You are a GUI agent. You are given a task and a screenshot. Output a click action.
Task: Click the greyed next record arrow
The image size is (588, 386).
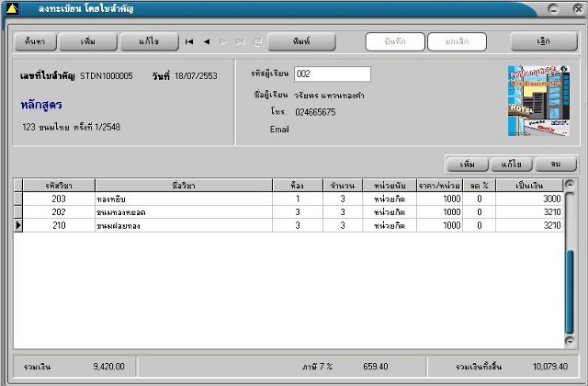[x=223, y=41]
